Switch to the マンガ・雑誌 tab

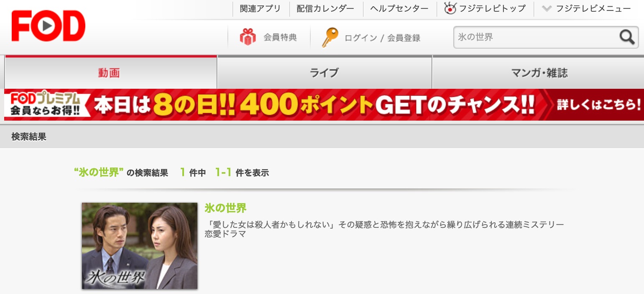539,73
